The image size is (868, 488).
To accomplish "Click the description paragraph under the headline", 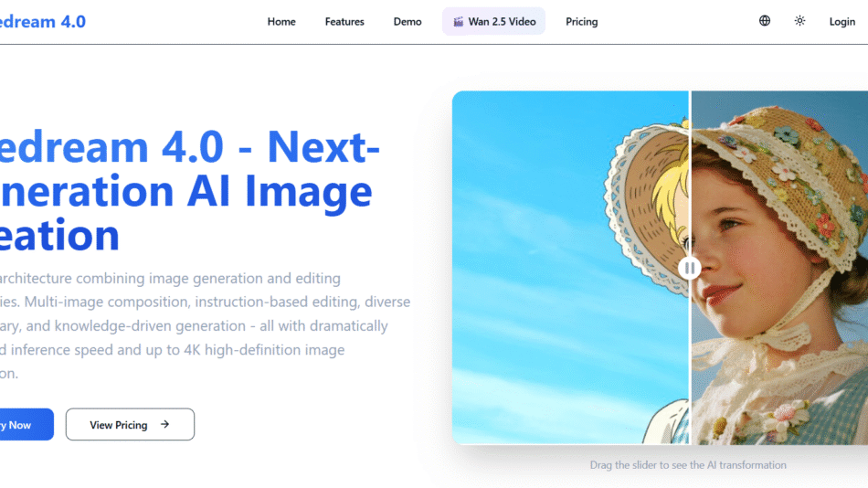I will 201,325.
